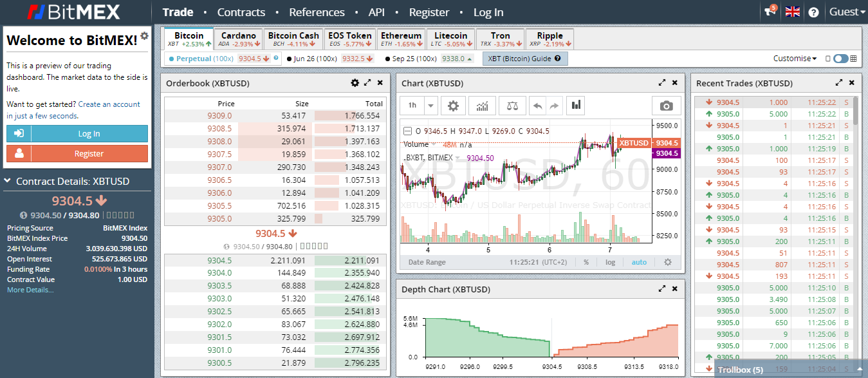Viewport: 868px width, 378px height.
Task: Switch to the Ethereum tab
Action: tap(401, 39)
